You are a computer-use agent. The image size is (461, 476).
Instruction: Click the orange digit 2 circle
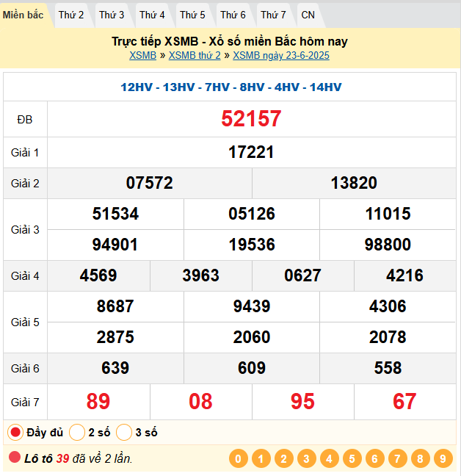point(284,458)
